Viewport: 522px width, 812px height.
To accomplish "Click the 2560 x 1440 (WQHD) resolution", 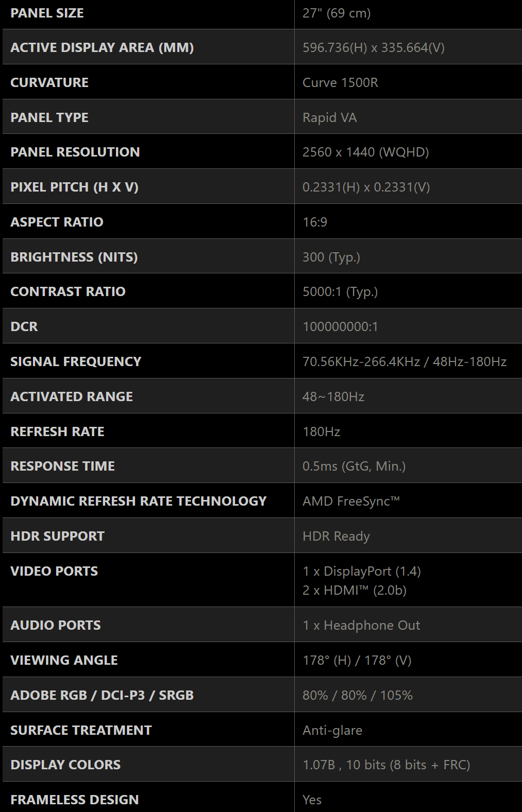I will pos(366,152).
